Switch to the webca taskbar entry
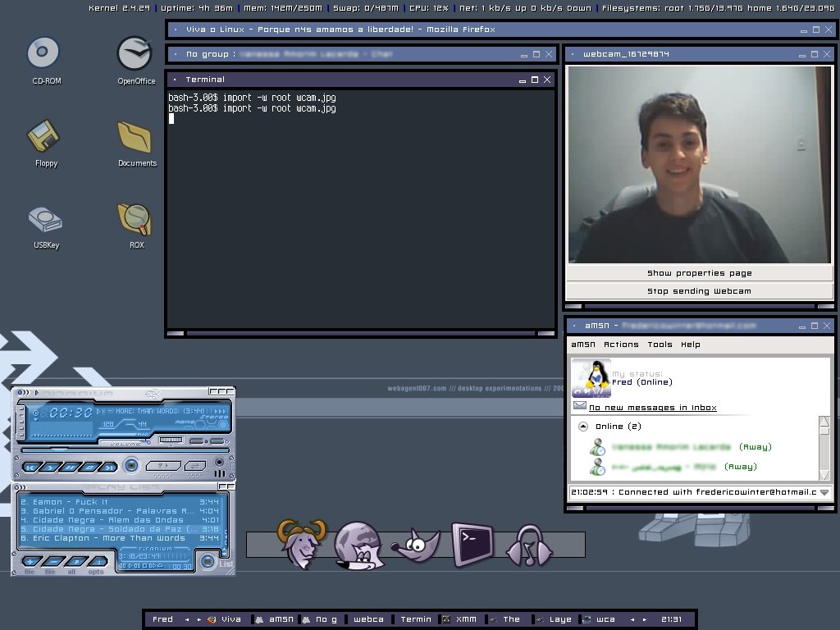Image resolution: width=840 pixels, height=630 pixels. 368,619
